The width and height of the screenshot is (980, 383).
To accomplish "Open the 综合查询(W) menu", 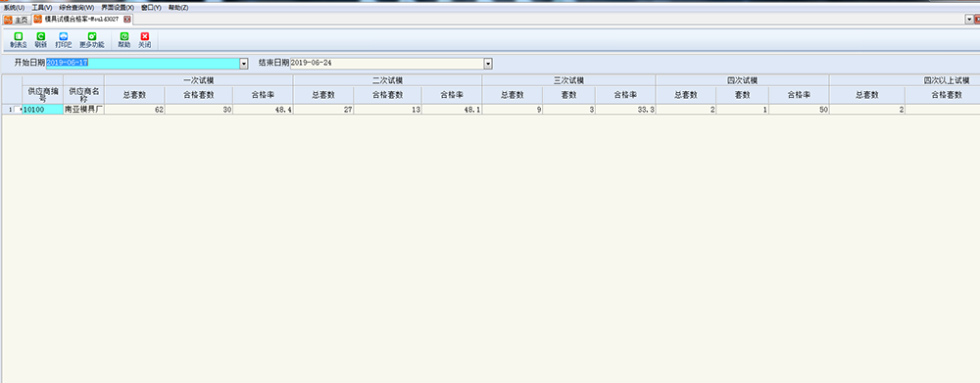I will pyautogui.click(x=76, y=8).
